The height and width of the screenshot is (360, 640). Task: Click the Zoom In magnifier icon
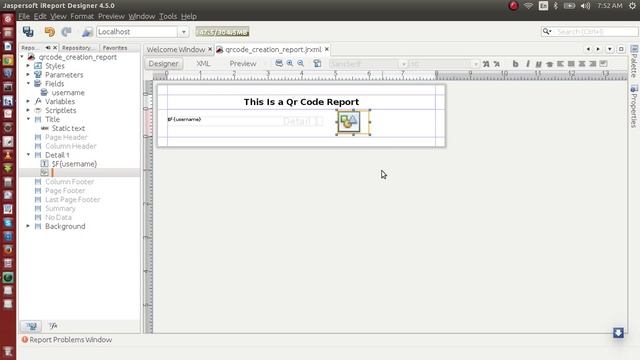(290, 64)
